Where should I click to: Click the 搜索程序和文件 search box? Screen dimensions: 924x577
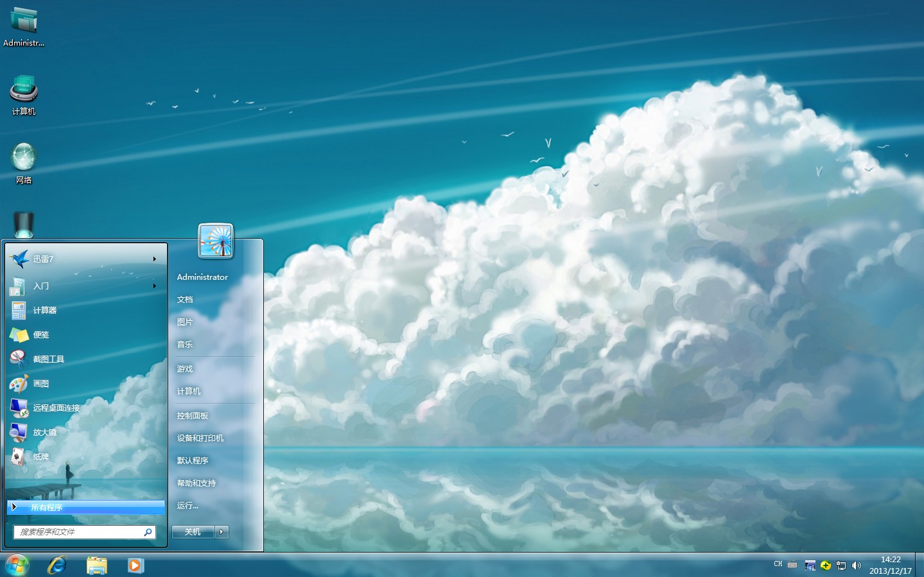(84, 531)
